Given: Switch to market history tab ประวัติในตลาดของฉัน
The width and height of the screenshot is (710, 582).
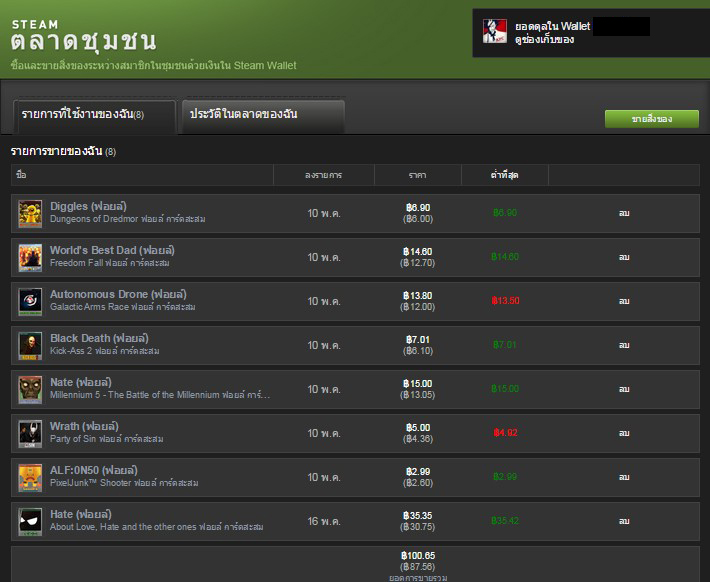Looking at the screenshot, I should click(x=263, y=116).
